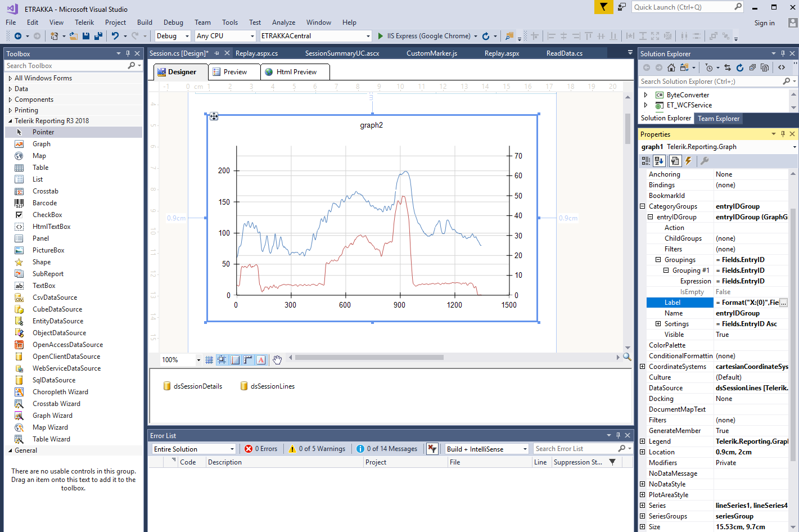Open the Team menu
This screenshot has width=799, height=532.
(202, 22)
